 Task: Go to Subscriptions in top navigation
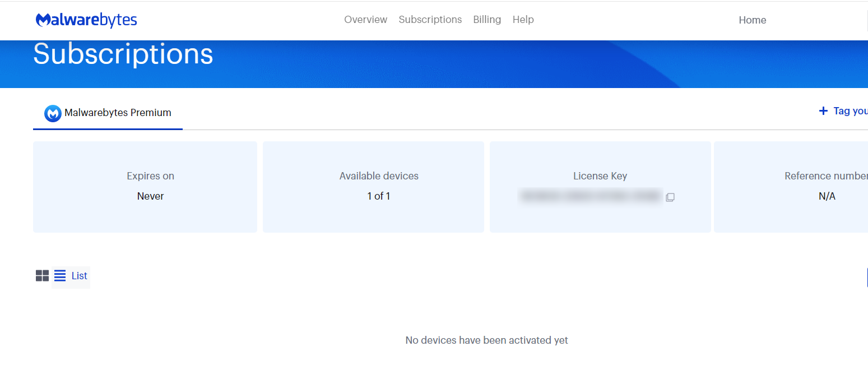430,20
